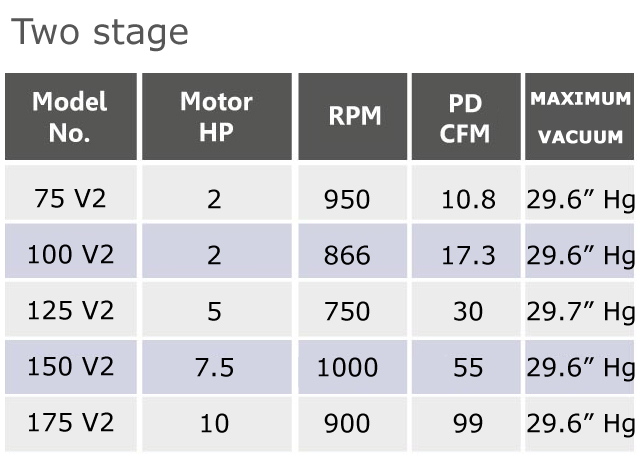Select the 125 V2 model cell
642x455 pixels.
pos(71,309)
